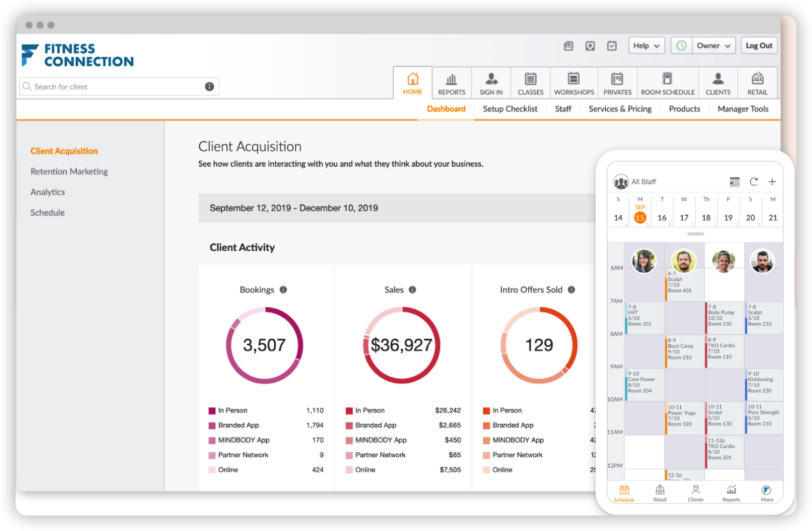The image size is (812, 531).
Task: Open the Room Schedule section
Action: pyautogui.click(x=668, y=84)
